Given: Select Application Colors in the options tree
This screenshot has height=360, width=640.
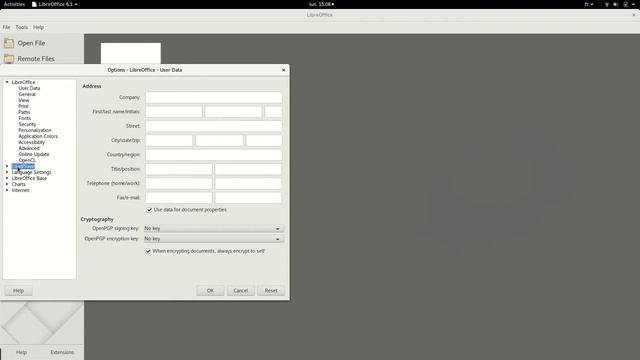Looking at the screenshot, I should tap(38, 136).
